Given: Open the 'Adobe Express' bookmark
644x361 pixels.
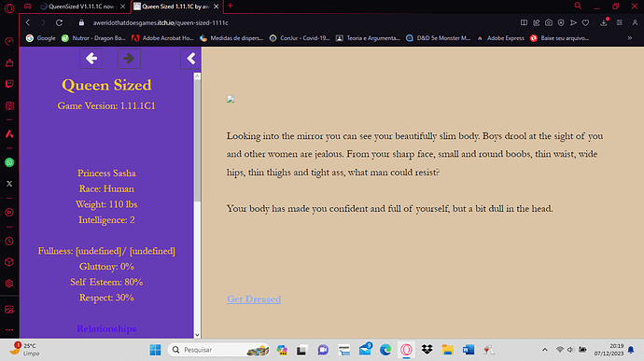Looking at the screenshot, I should coord(500,38).
